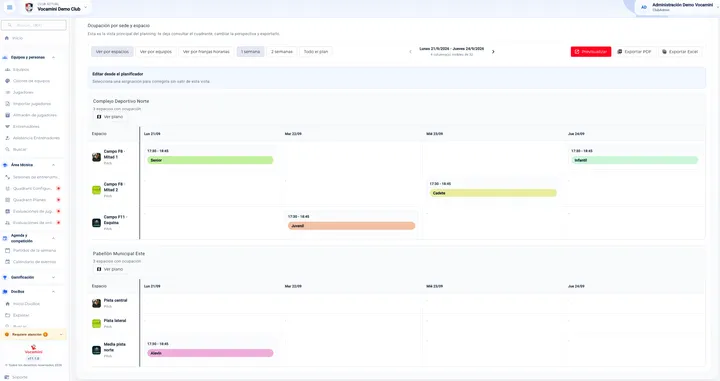Click 'Editar desde el planificador' heading

point(118,74)
